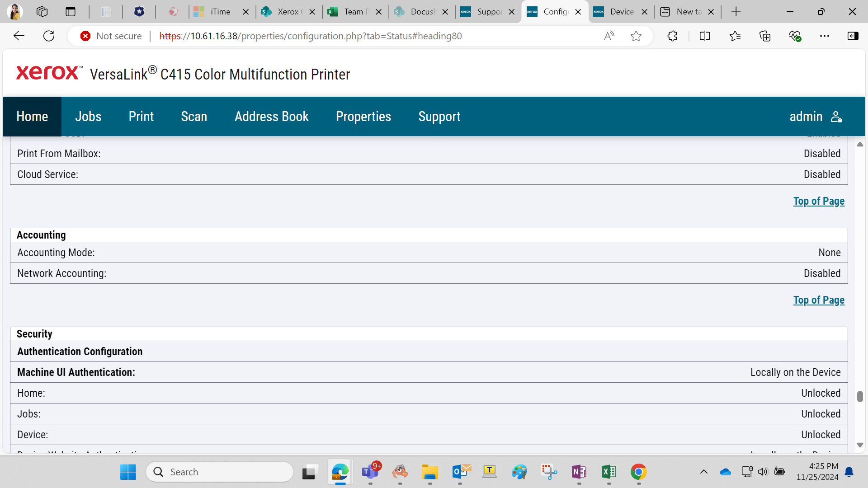Click the Windows taskbar Search box

(220, 472)
